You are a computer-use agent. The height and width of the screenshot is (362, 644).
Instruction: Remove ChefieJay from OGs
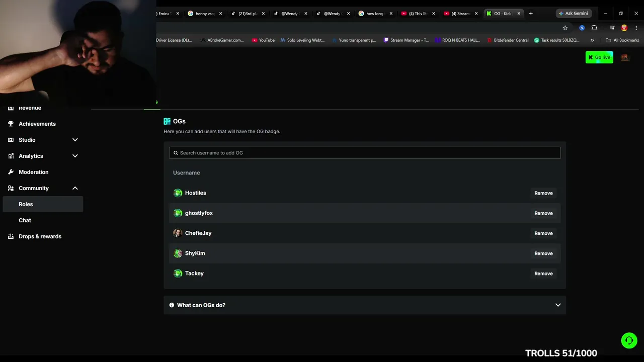point(543,233)
